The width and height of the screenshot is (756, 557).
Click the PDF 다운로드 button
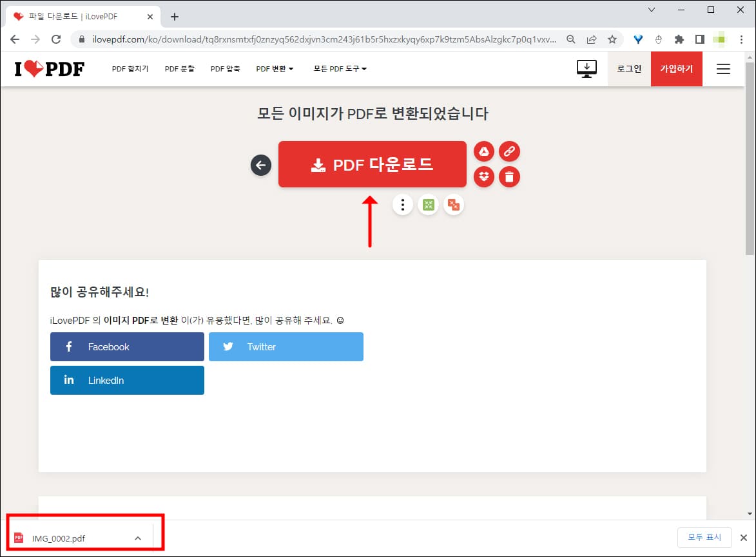372,164
